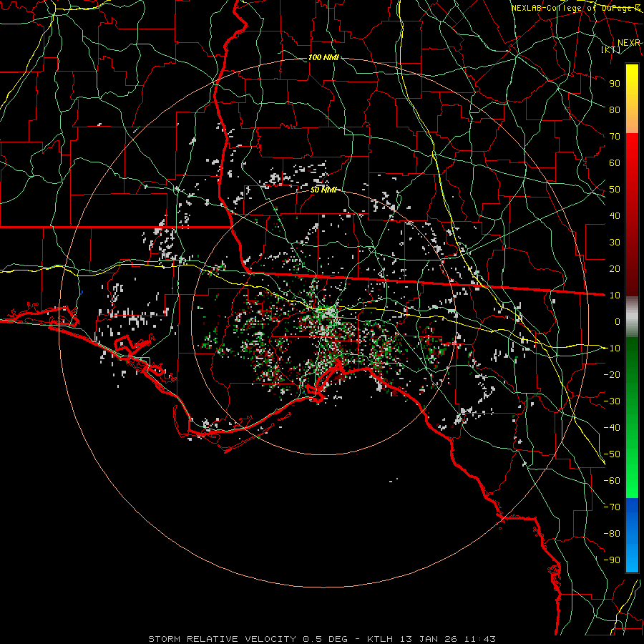The width and height of the screenshot is (644, 644).
Task: Click the "[KT]" units label above the color scale
Action: (611, 49)
